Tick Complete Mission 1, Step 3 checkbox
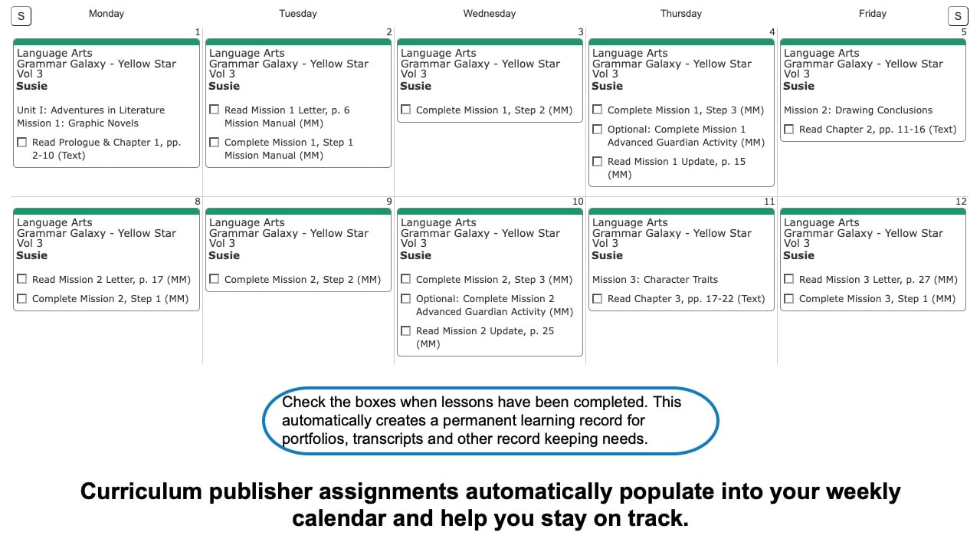The height and width of the screenshot is (552, 980). click(597, 110)
